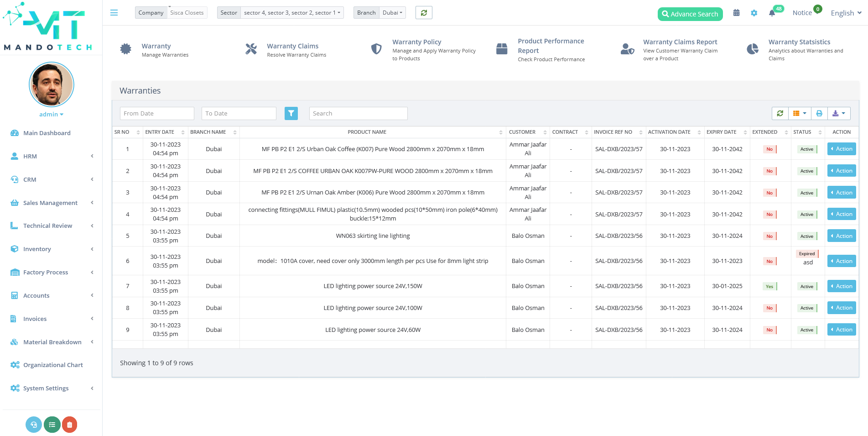Click the notifications bell showing 48 alerts
This screenshot has height=436, width=868.
tap(772, 13)
